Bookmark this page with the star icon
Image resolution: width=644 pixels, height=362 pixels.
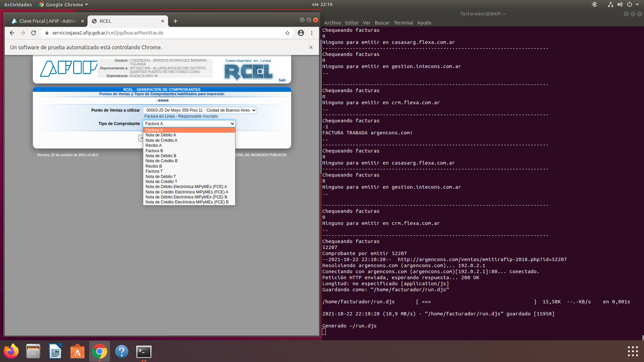pyautogui.click(x=287, y=33)
